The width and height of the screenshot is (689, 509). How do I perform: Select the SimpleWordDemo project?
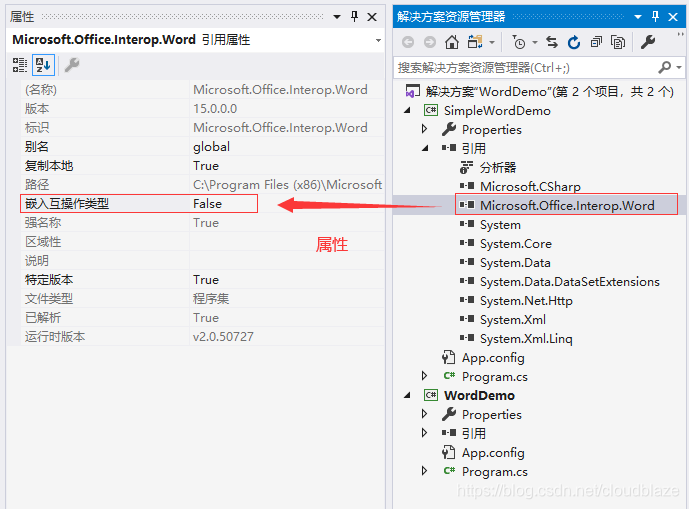(x=497, y=111)
